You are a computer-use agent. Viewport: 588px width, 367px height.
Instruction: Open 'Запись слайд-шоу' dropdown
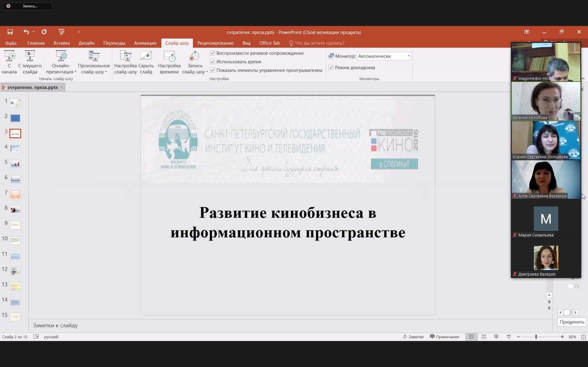195,62
